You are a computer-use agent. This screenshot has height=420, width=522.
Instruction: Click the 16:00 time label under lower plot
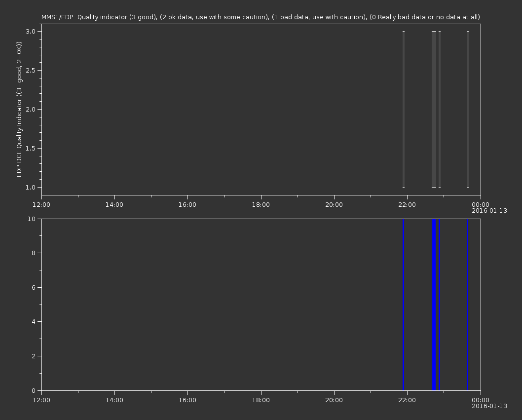click(187, 400)
